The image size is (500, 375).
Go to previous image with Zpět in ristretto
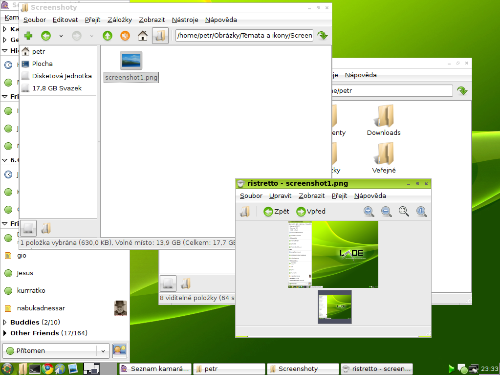(x=276, y=211)
